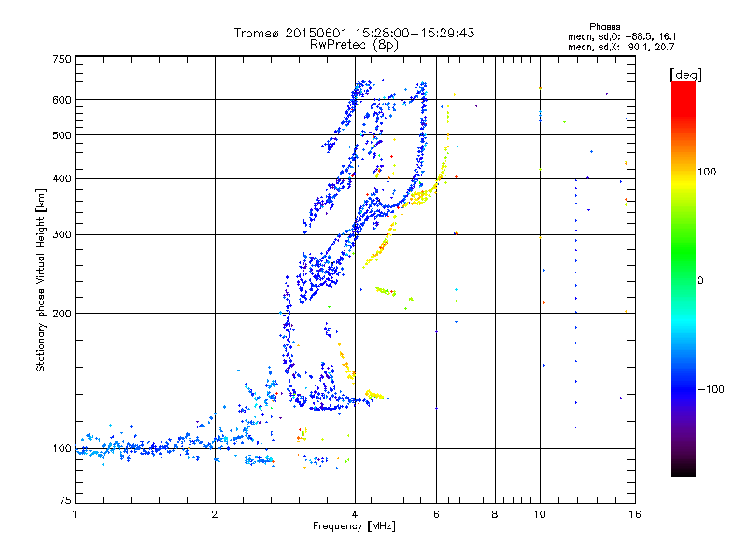
Task: Click the y-axis tick label "400"
Action: coord(62,179)
